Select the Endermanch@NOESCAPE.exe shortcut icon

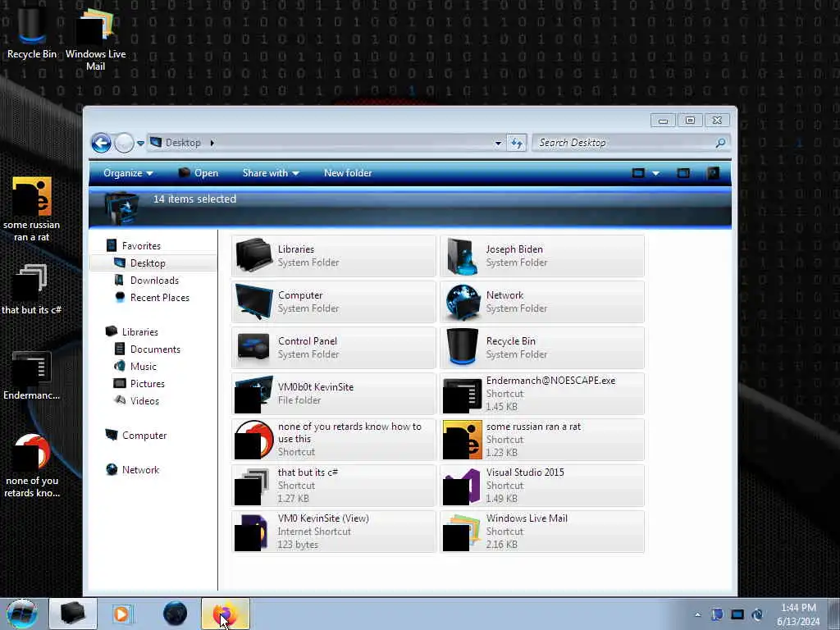tap(463, 395)
